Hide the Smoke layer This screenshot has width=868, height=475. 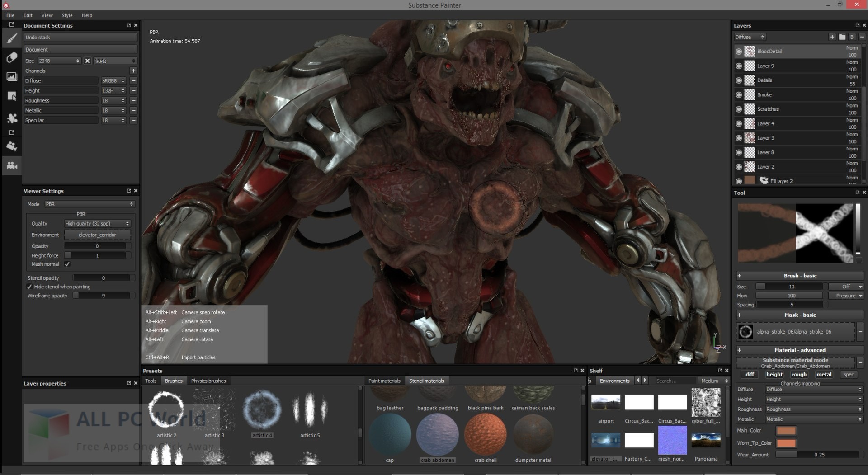coord(739,95)
